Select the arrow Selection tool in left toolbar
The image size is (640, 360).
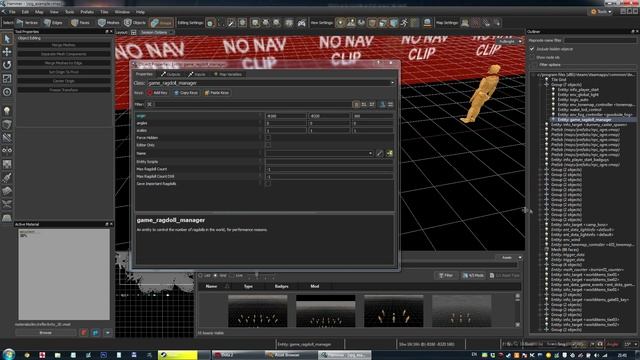click(x=7, y=39)
